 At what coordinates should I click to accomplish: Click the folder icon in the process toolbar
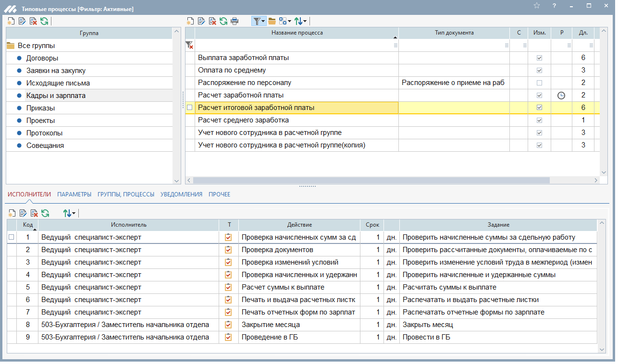coord(272,21)
